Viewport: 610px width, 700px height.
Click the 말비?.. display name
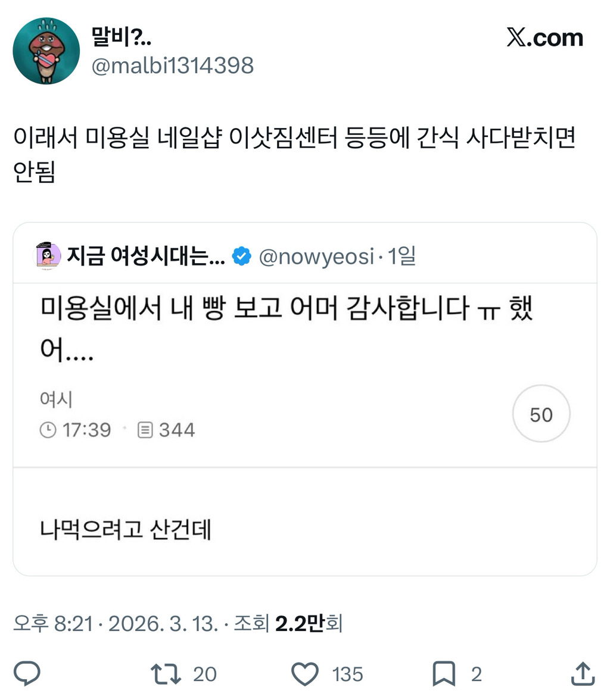tap(121, 37)
